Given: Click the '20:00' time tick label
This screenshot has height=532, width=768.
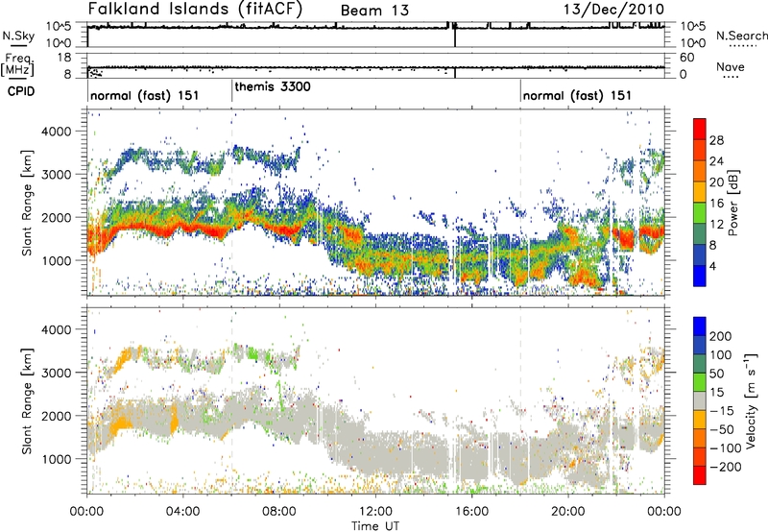Looking at the screenshot, I should click(568, 512).
